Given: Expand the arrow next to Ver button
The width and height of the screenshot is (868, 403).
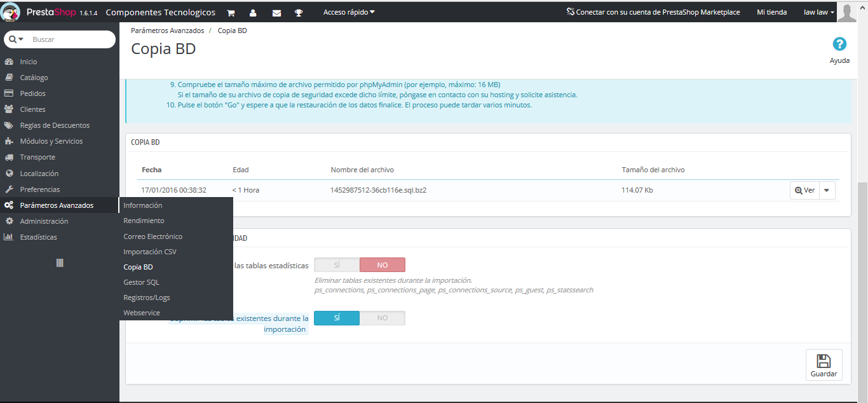Looking at the screenshot, I should [827, 190].
